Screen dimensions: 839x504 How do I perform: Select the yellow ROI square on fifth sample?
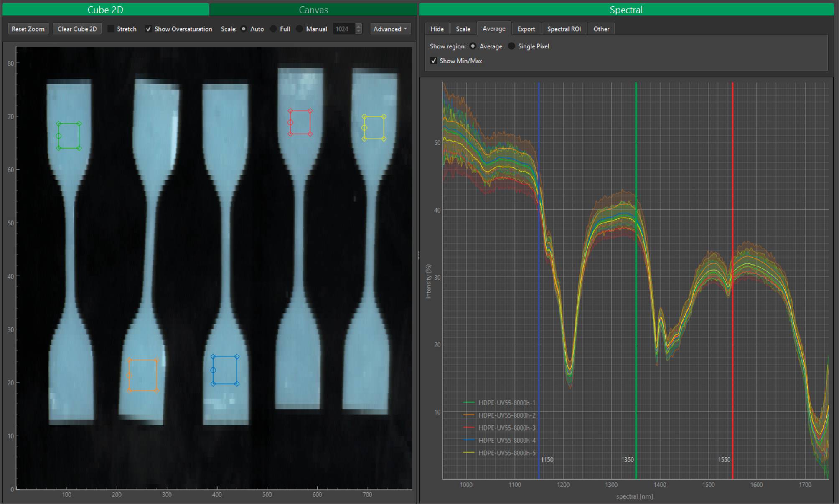click(374, 127)
